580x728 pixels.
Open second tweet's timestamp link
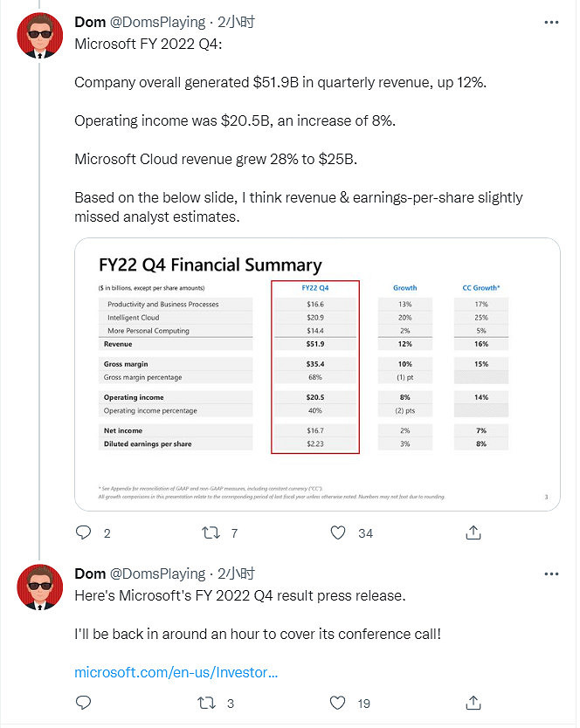(236, 573)
